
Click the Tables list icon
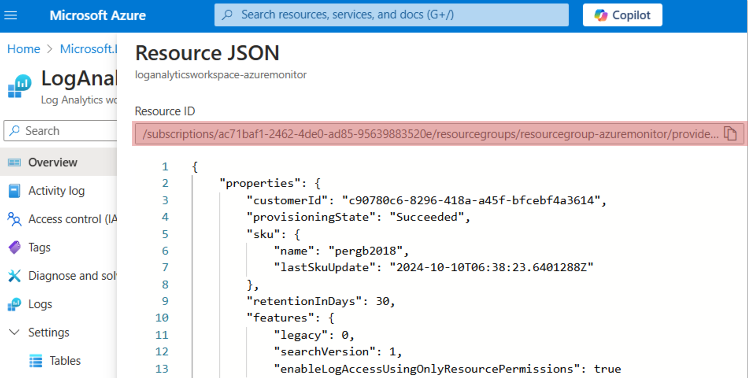[36, 361]
